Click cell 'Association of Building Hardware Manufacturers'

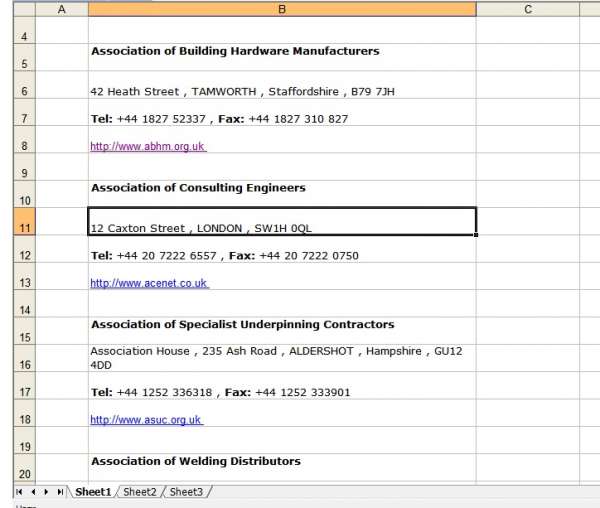(x=282, y=57)
